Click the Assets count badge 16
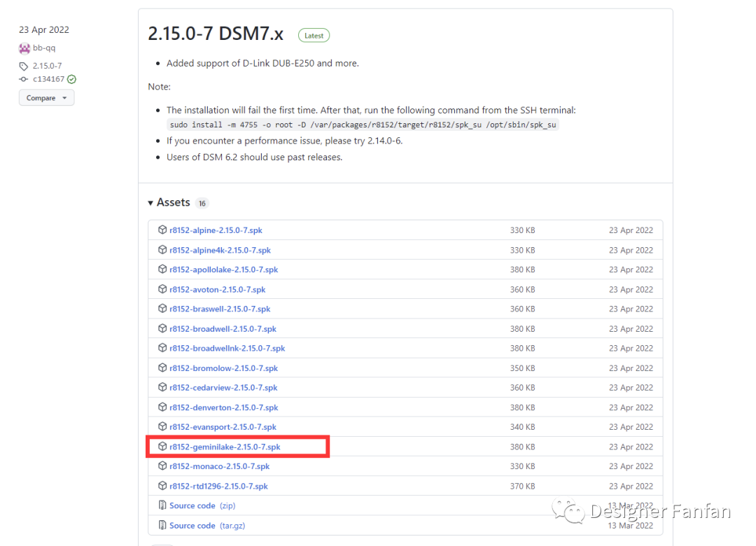 tap(202, 203)
